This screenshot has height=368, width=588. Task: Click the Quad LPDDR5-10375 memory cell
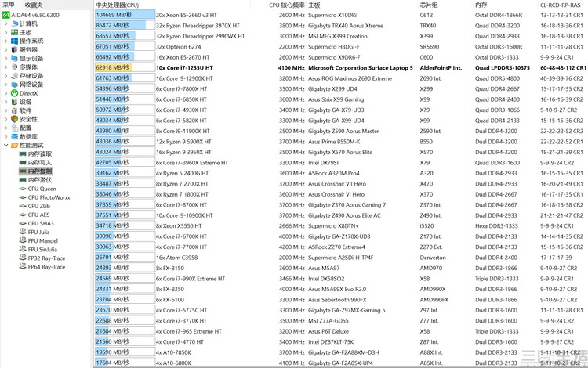[503, 68]
